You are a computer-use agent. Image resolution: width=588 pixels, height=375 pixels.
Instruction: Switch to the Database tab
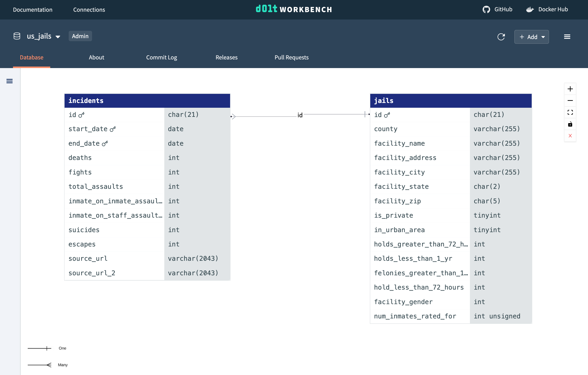coord(31,57)
